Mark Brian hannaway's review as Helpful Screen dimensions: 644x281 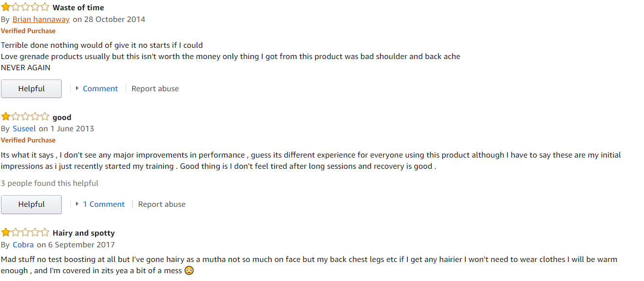coord(31,89)
